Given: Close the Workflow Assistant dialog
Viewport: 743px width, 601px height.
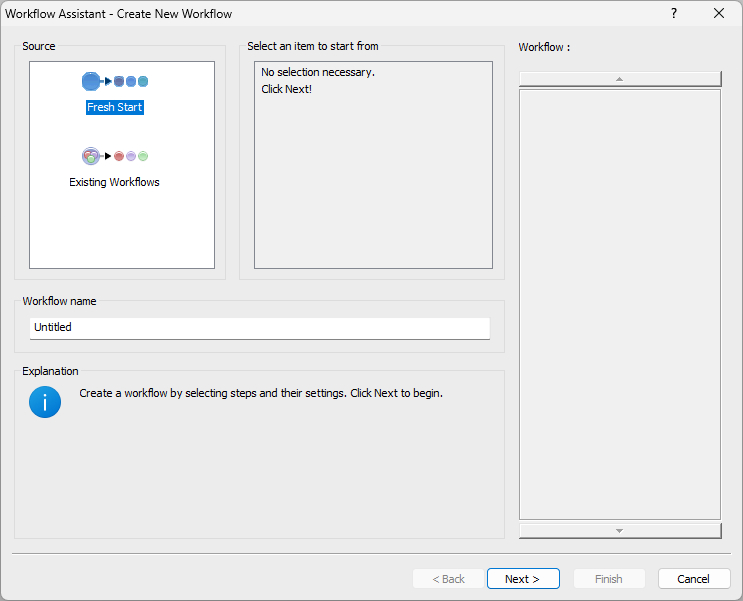Looking at the screenshot, I should coord(719,13).
